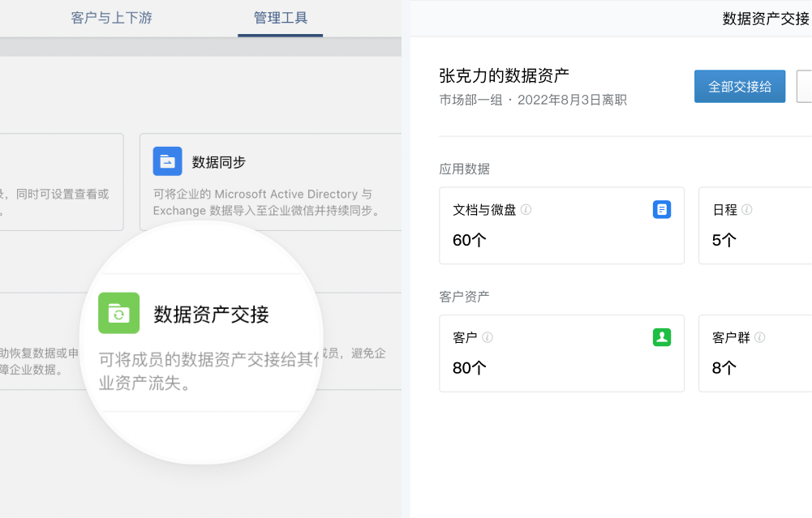Image resolution: width=812 pixels, height=518 pixels.
Task: Click the 80个 customer count
Action: pos(467,369)
